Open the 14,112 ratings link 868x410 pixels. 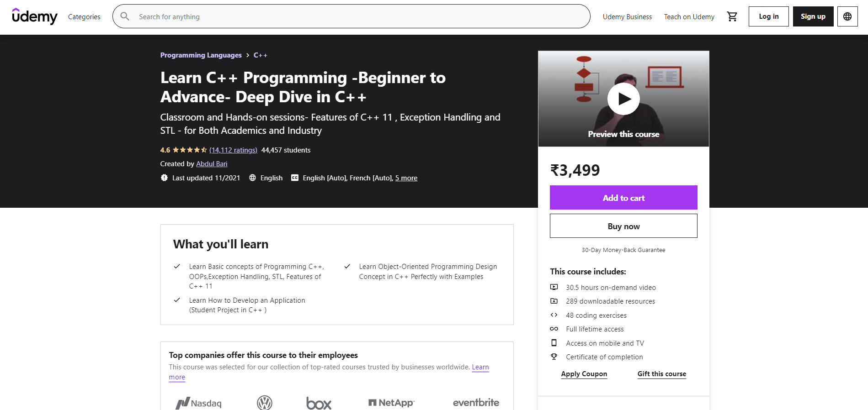pyautogui.click(x=233, y=150)
